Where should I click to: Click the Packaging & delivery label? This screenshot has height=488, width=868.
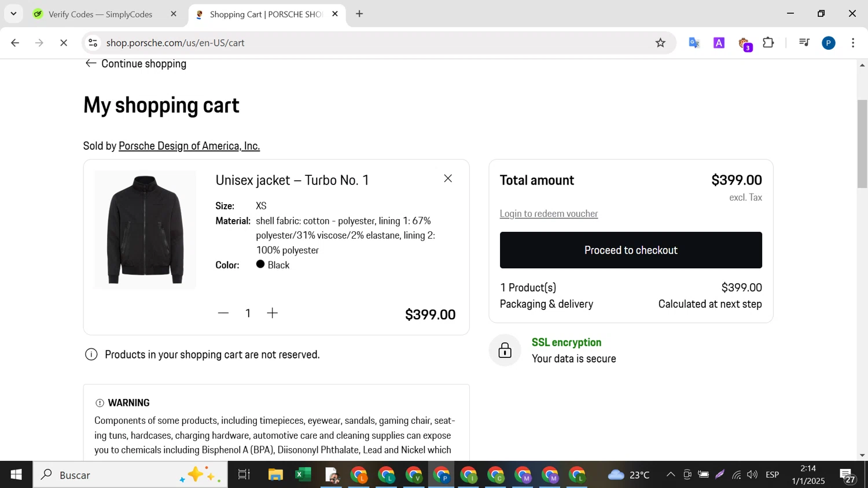[546, 304]
